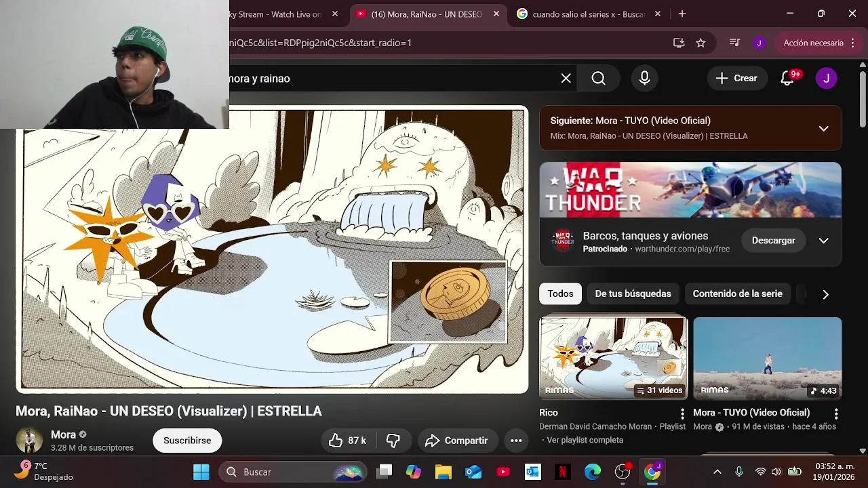Screen dimensions: 868x488
Task: Click the Suscribirse button
Action: pyautogui.click(x=187, y=441)
